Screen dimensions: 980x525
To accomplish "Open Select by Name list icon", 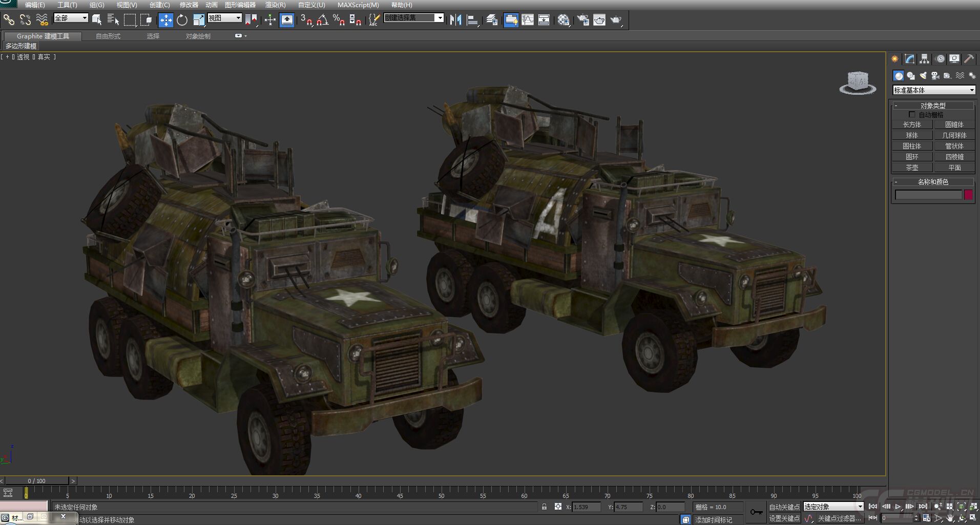I will point(113,20).
